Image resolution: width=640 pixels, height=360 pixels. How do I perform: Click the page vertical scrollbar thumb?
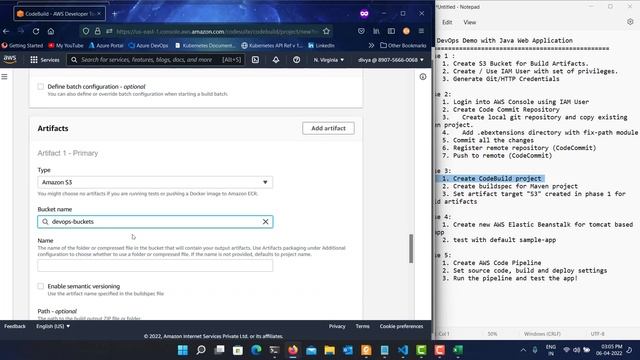411,249
